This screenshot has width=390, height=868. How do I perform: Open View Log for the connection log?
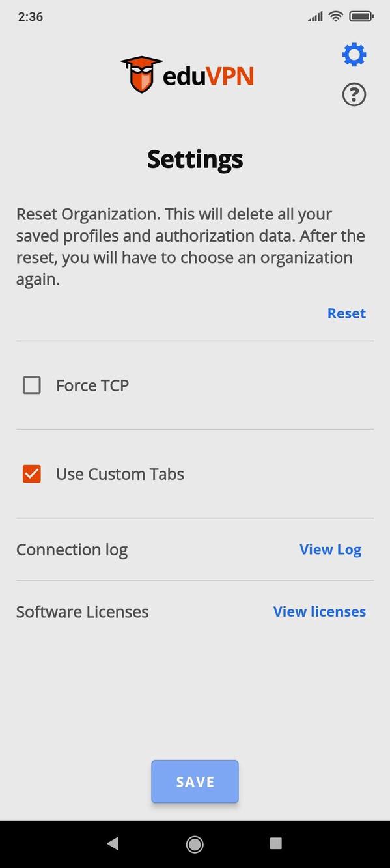pyautogui.click(x=331, y=549)
